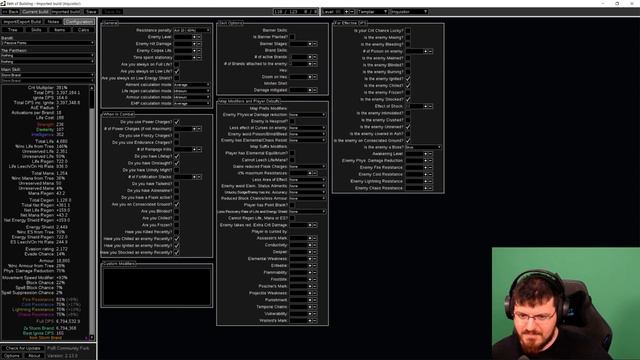Open the Bandit selection dropdown

[48, 43]
